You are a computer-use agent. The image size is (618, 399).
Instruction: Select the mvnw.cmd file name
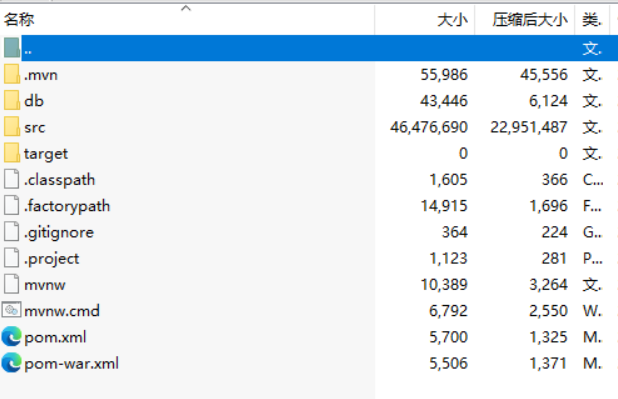62,311
